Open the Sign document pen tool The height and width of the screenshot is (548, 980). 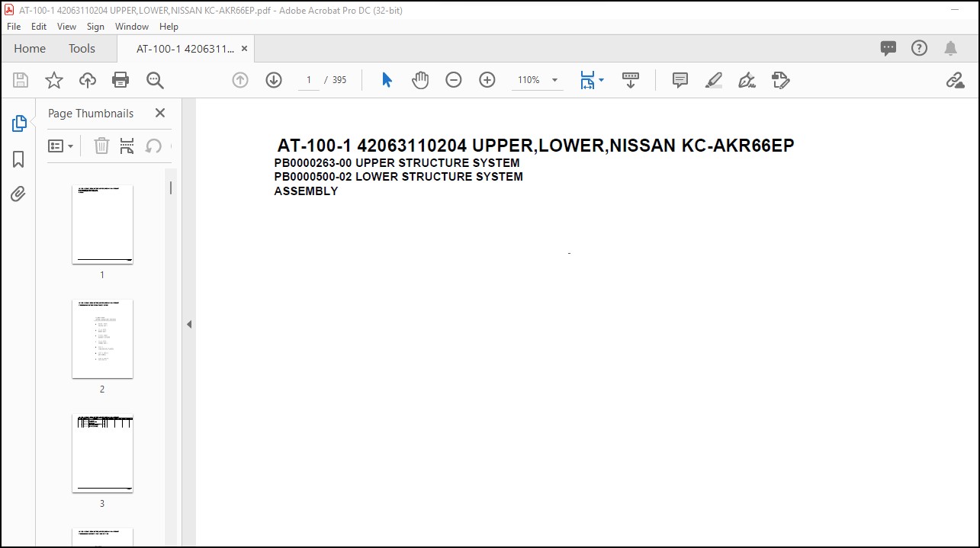coord(747,80)
